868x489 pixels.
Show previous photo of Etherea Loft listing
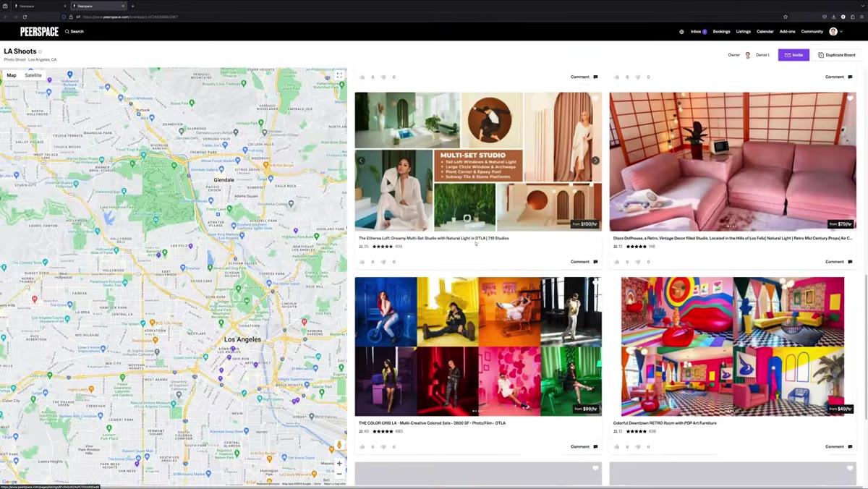click(x=361, y=161)
